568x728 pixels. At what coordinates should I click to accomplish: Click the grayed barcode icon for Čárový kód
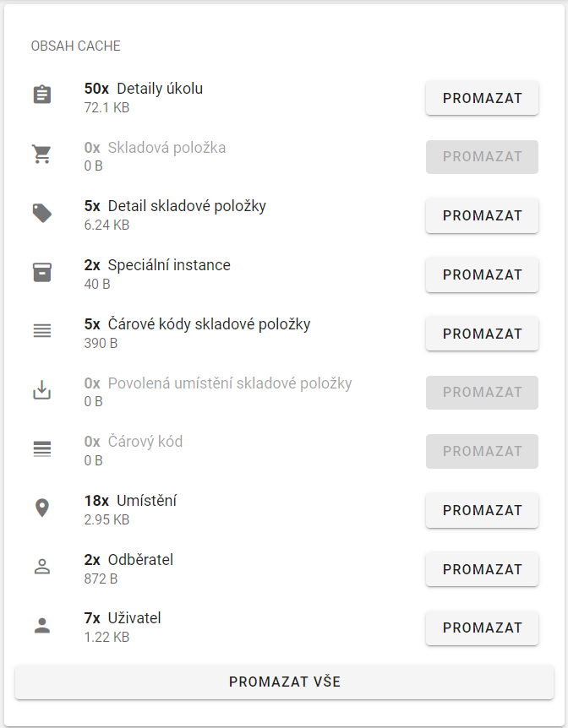[42, 448]
